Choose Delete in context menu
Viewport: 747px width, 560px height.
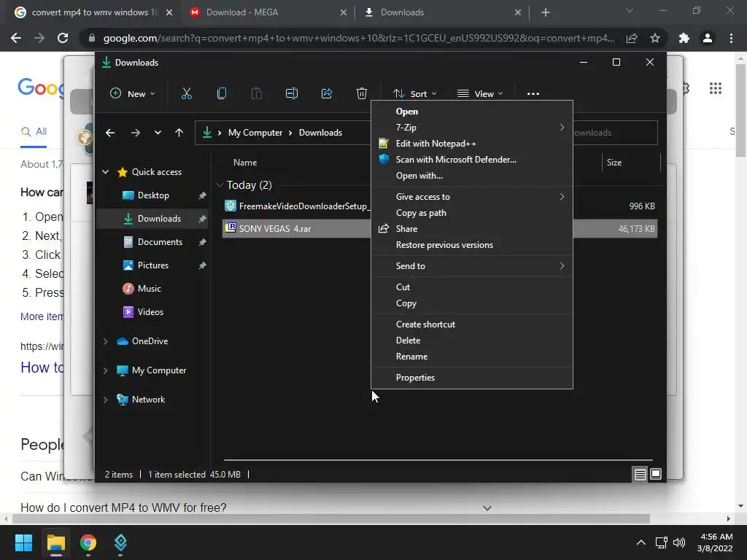pyautogui.click(x=472, y=341)
